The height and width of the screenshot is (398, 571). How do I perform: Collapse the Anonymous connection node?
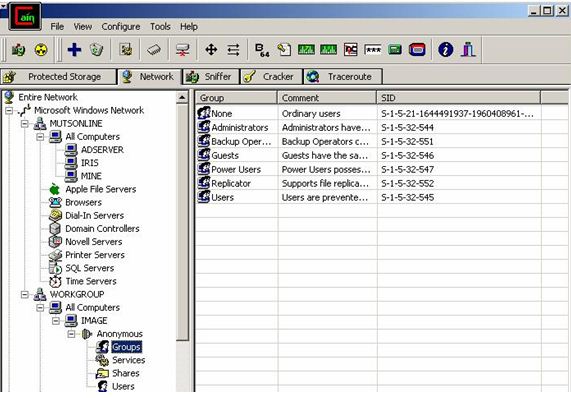pyautogui.click(x=71, y=334)
